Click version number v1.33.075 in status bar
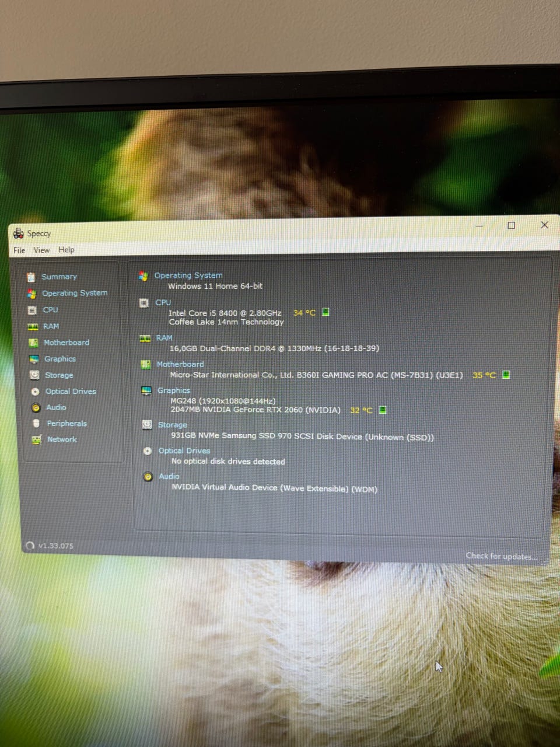Viewport: 560px width, 747px height. (x=56, y=546)
